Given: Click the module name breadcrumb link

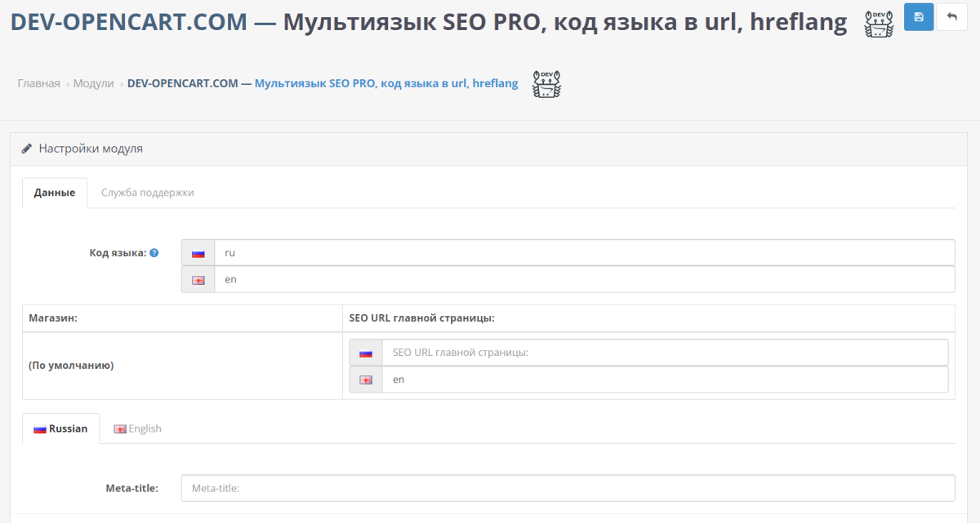Looking at the screenshot, I should point(323,83).
